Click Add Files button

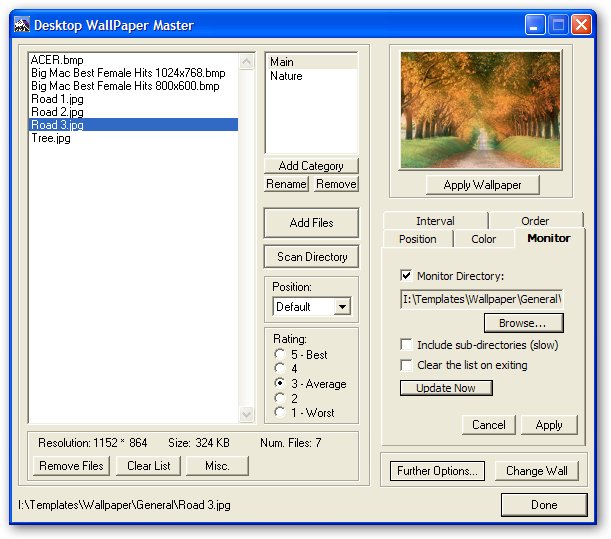[312, 223]
